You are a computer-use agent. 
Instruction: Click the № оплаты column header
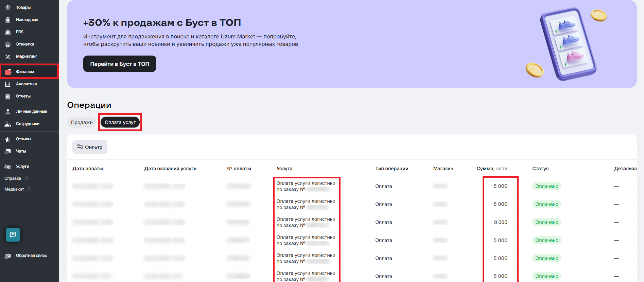click(x=239, y=169)
